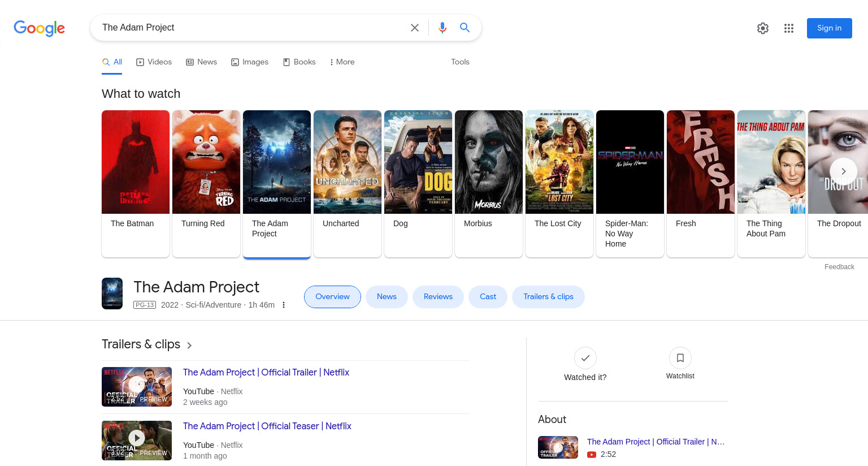
Task: Select the Overview chip
Action: coord(332,297)
